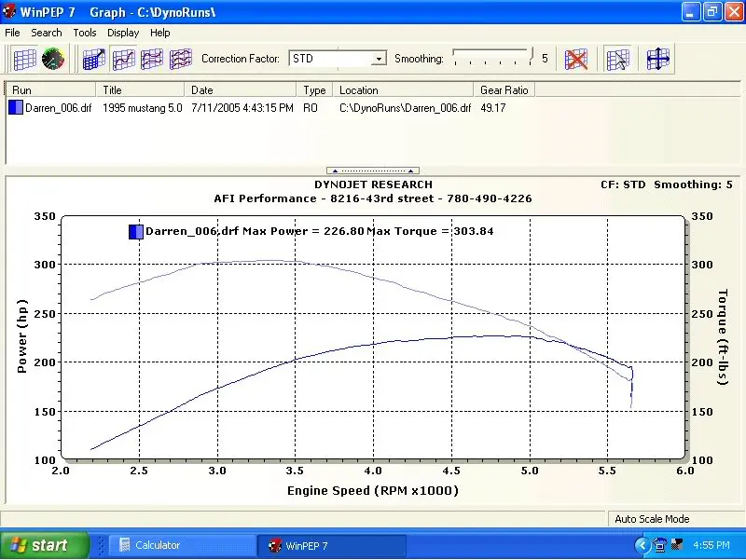
Task: Click the WinPEP 7 taskbar button
Action: [332, 545]
